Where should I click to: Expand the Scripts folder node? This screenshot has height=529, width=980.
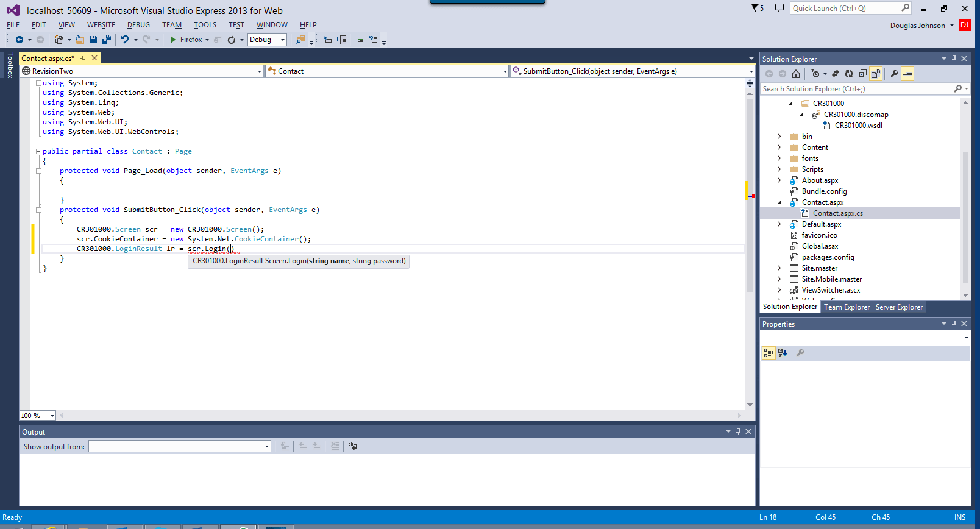pos(779,169)
